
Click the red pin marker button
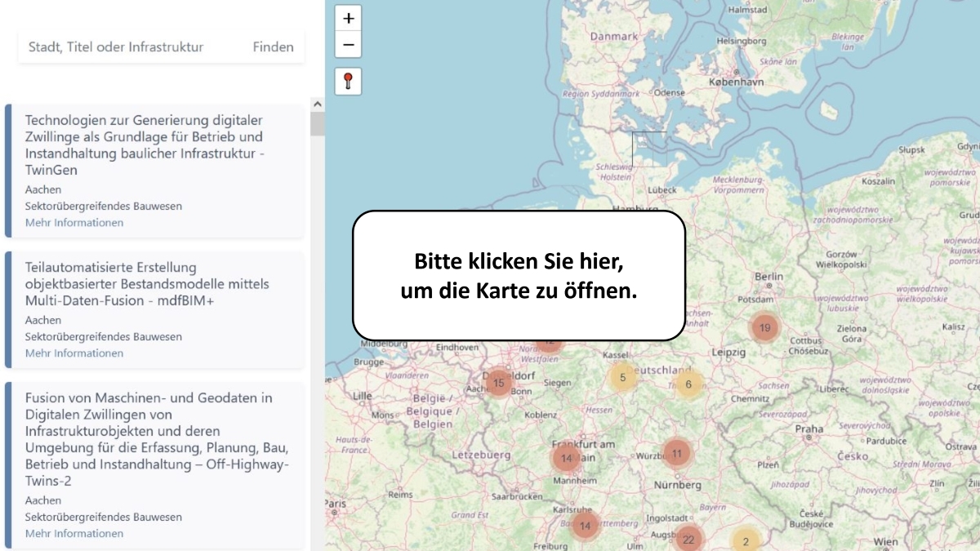click(349, 82)
